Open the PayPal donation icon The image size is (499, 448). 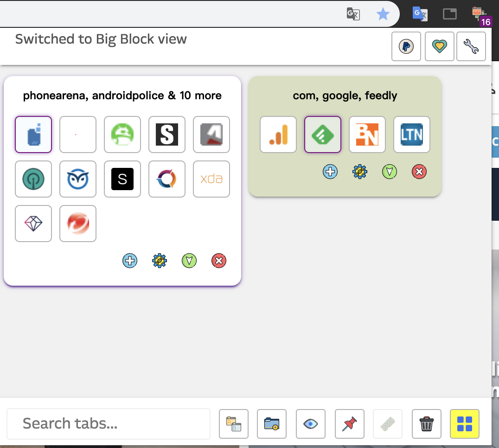click(x=406, y=46)
